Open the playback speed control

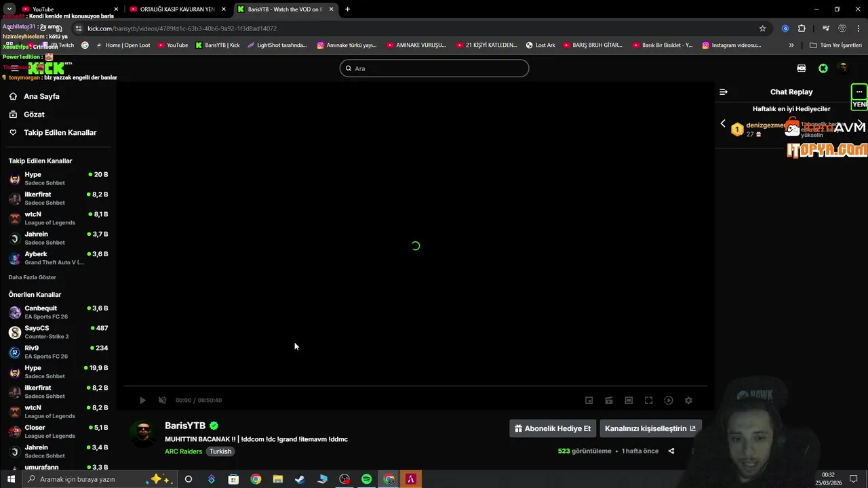(x=669, y=401)
